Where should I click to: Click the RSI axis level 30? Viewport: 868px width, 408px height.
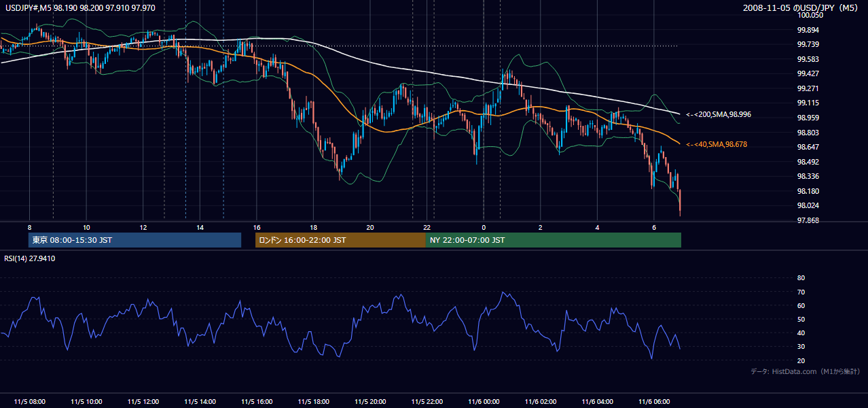tap(801, 347)
